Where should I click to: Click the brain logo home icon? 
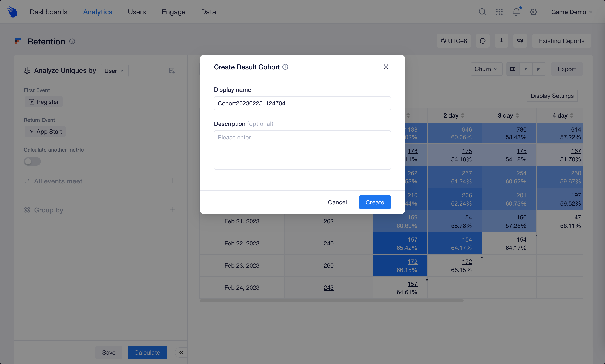click(x=12, y=12)
